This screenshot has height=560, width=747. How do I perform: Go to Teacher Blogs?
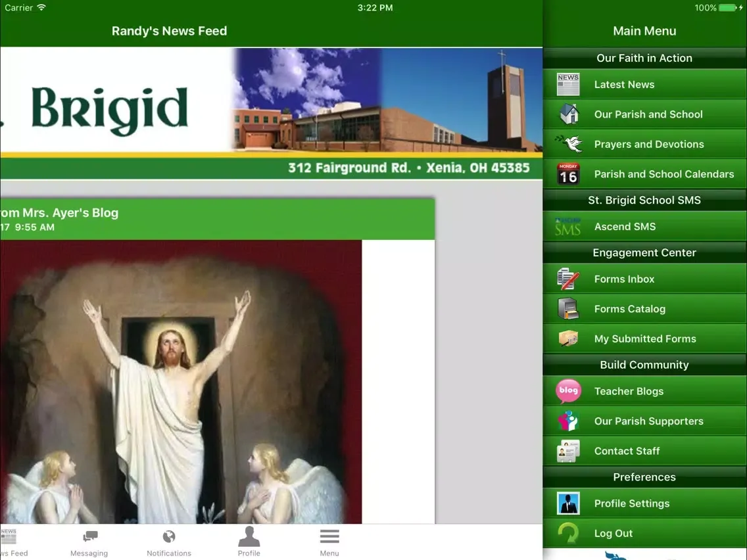click(x=644, y=391)
